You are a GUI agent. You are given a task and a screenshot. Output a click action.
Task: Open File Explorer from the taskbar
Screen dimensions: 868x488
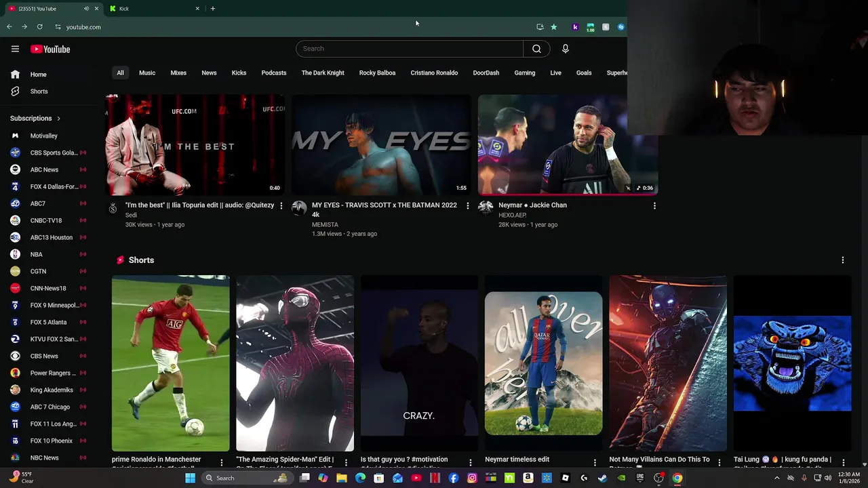coord(342,478)
